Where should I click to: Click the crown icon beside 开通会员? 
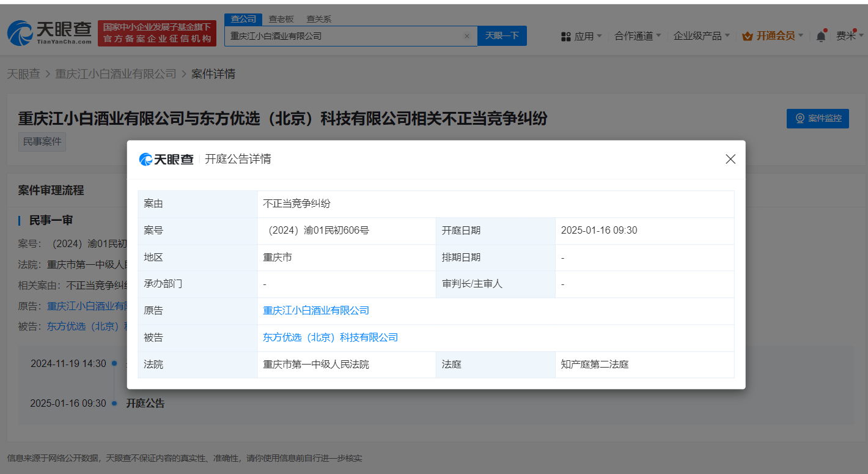pyautogui.click(x=747, y=36)
